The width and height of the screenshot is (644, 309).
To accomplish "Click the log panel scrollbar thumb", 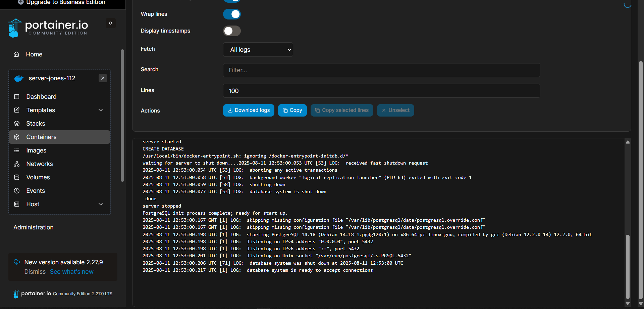I will point(628,267).
